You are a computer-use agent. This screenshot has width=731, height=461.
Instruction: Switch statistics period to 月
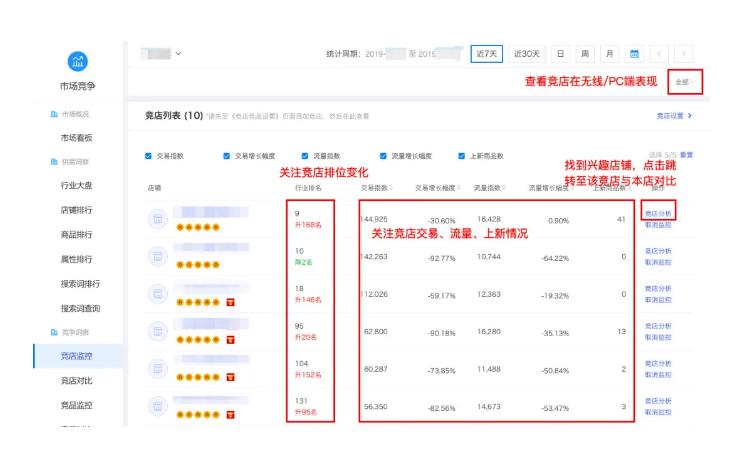coord(609,54)
